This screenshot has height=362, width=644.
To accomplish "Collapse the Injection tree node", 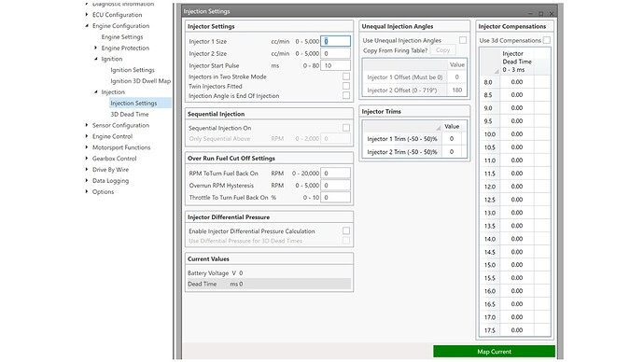I will point(96,92).
